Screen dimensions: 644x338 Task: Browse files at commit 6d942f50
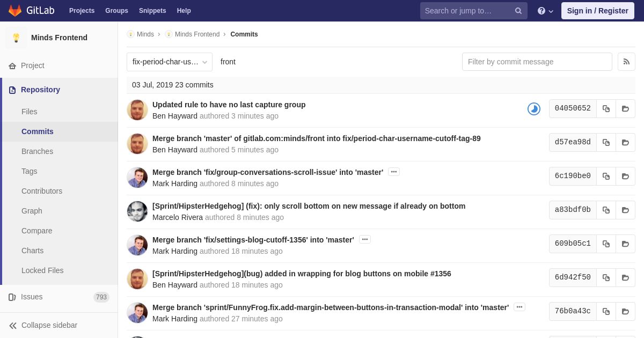point(625,277)
